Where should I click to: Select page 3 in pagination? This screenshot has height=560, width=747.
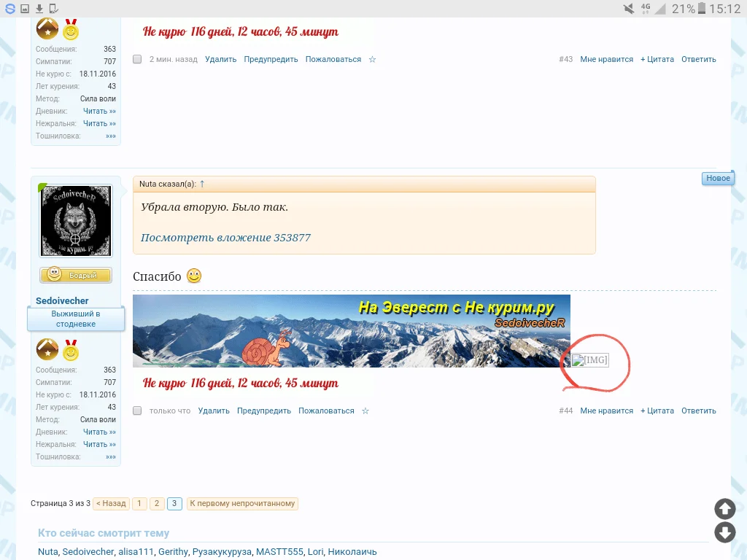click(x=174, y=503)
